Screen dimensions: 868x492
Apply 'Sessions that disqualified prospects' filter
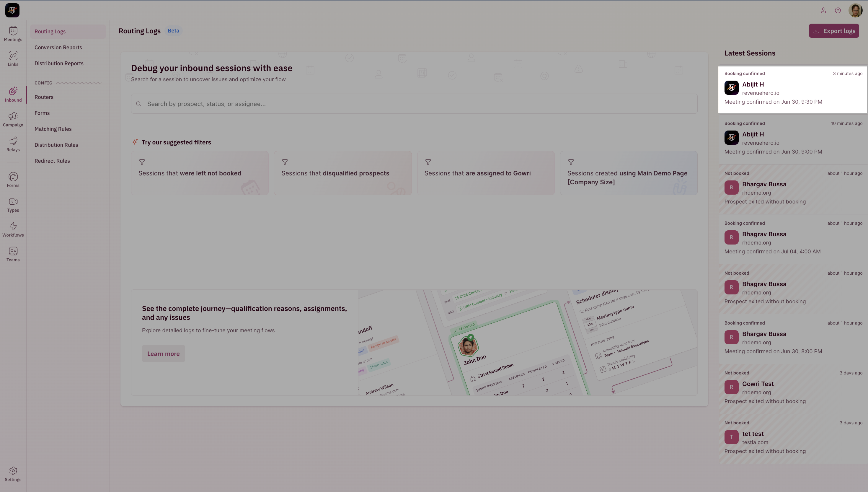coord(343,173)
